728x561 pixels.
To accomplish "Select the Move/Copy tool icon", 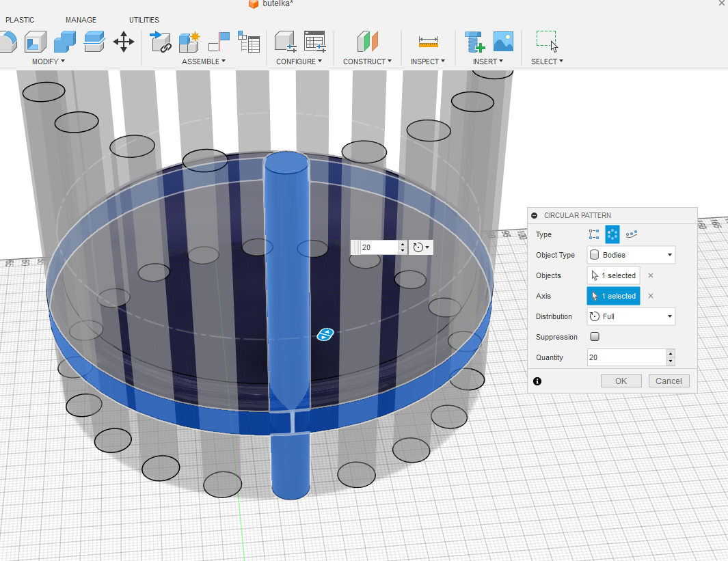I will coord(123,42).
